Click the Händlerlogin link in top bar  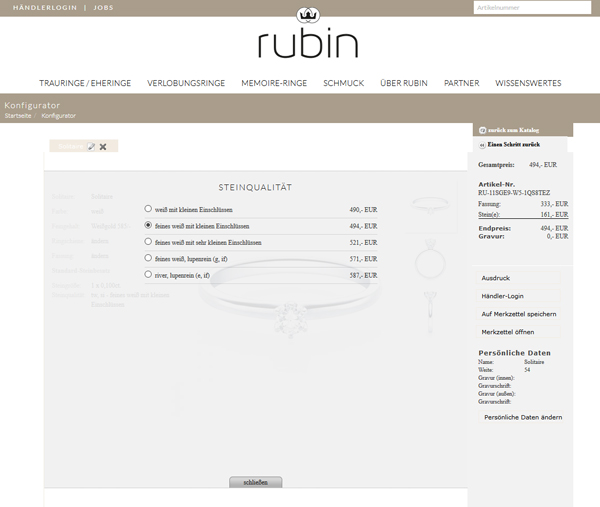pos(45,8)
